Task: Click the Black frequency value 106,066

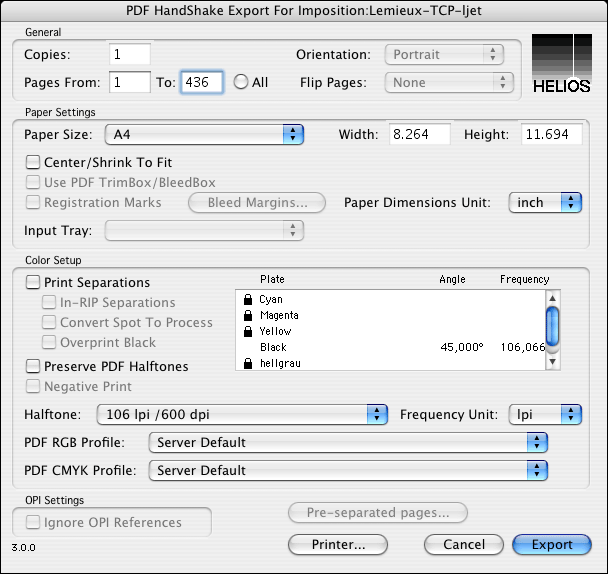Action: click(x=523, y=347)
